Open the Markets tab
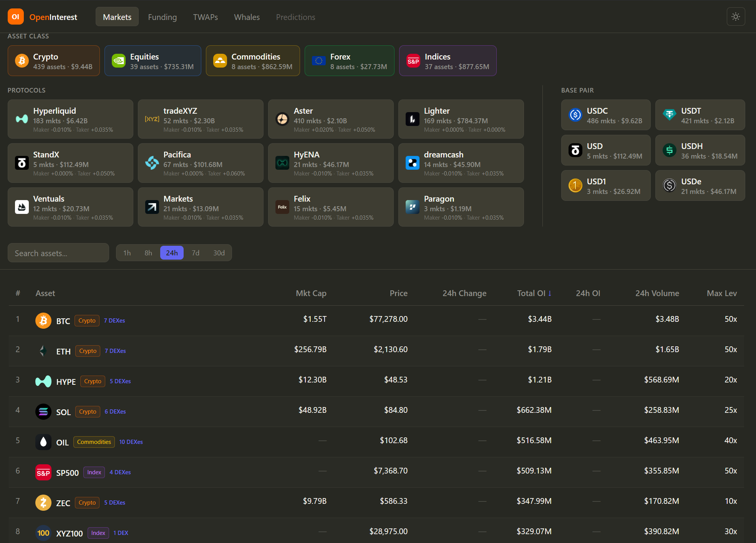Image resolution: width=756 pixels, height=543 pixels. click(x=117, y=17)
